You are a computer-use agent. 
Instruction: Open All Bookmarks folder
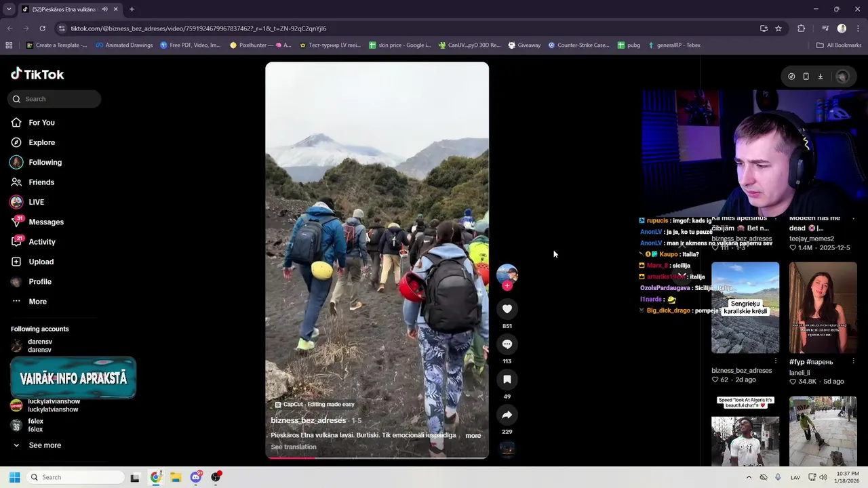(x=839, y=45)
